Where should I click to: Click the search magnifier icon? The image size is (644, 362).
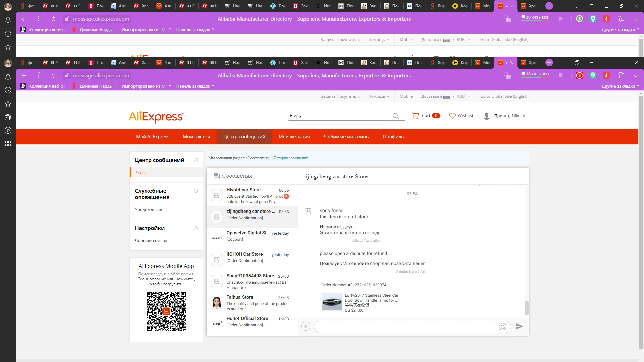tap(396, 116)
